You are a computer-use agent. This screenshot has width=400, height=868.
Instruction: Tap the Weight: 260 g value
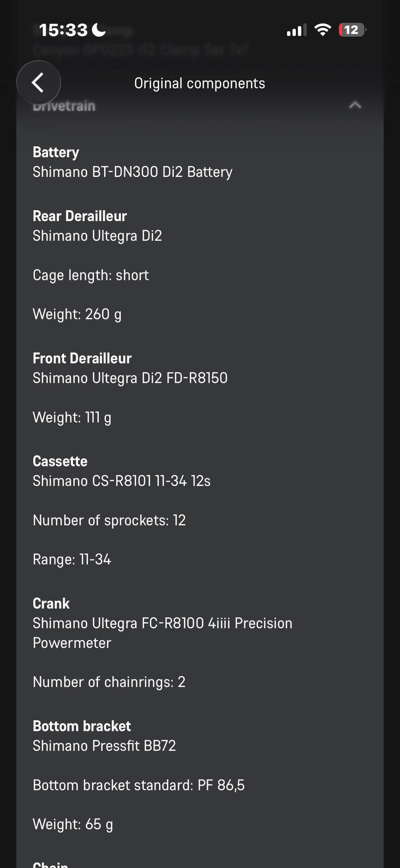tap(77, 314)
